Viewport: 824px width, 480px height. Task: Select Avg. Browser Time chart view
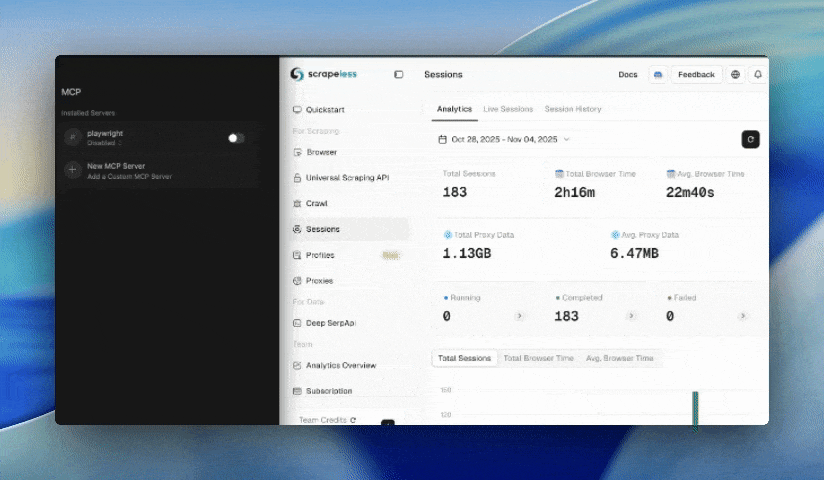tap(619, 358)
